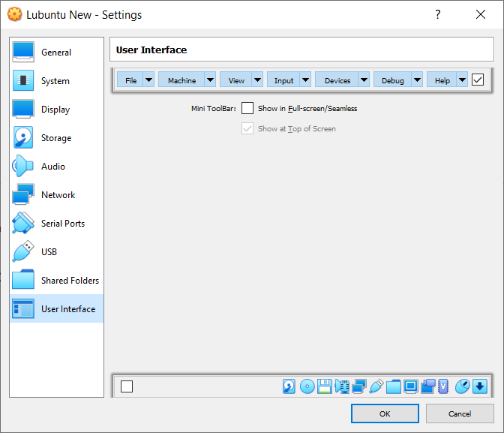504x433 pixels.
Task: Click the video recording indicator icon
Action: point(428,386)
